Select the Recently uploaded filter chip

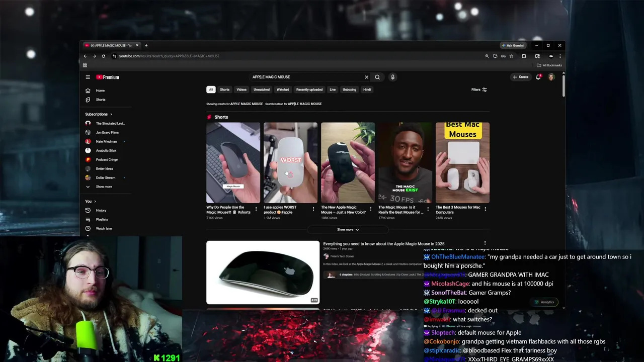(x=309, y=89)
